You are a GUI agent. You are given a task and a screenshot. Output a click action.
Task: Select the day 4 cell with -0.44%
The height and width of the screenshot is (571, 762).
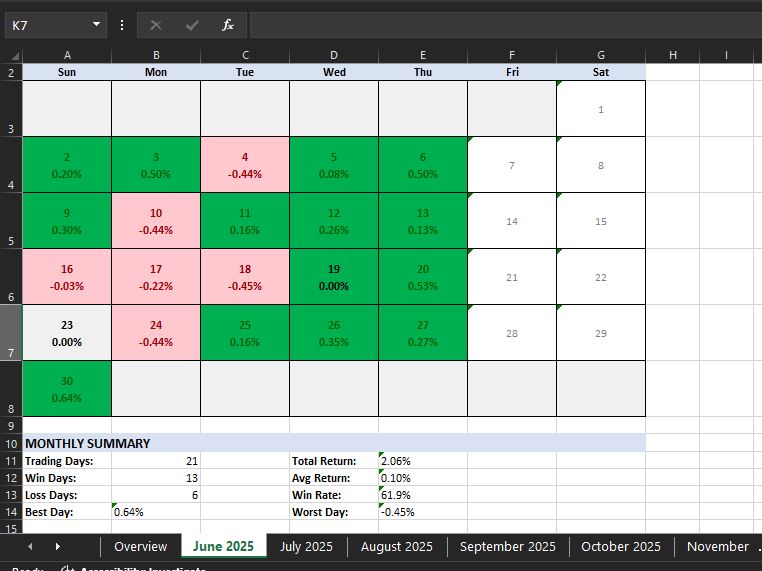(245, 165)
